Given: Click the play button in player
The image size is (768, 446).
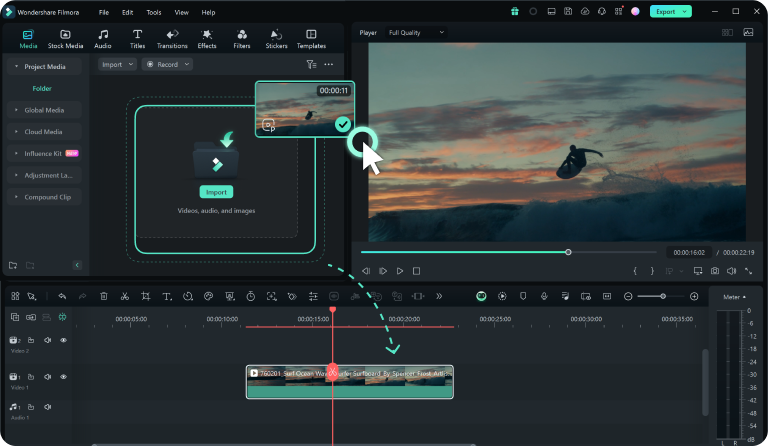Looking at the screenshot, I should pos(400,271).
